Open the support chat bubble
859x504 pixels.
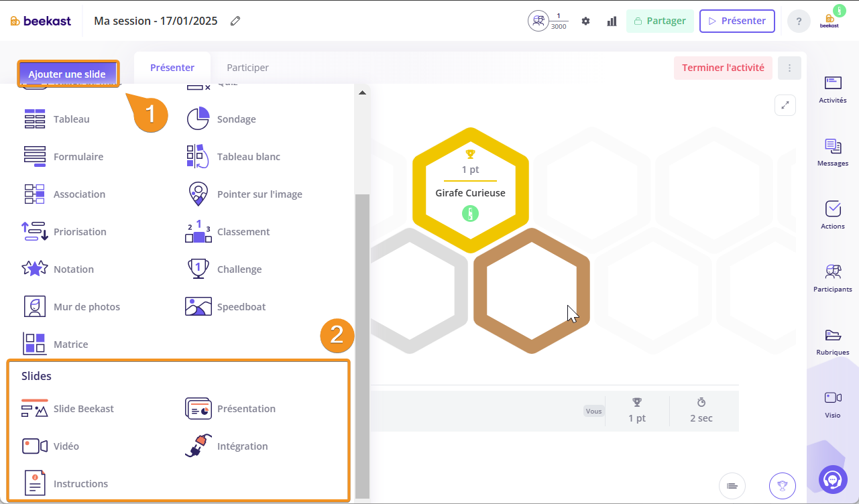pyautogui.click(x=833, y=479)
